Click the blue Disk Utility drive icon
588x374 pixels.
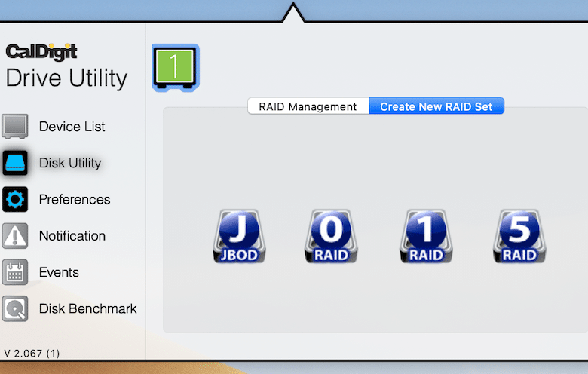pos(15,163)
